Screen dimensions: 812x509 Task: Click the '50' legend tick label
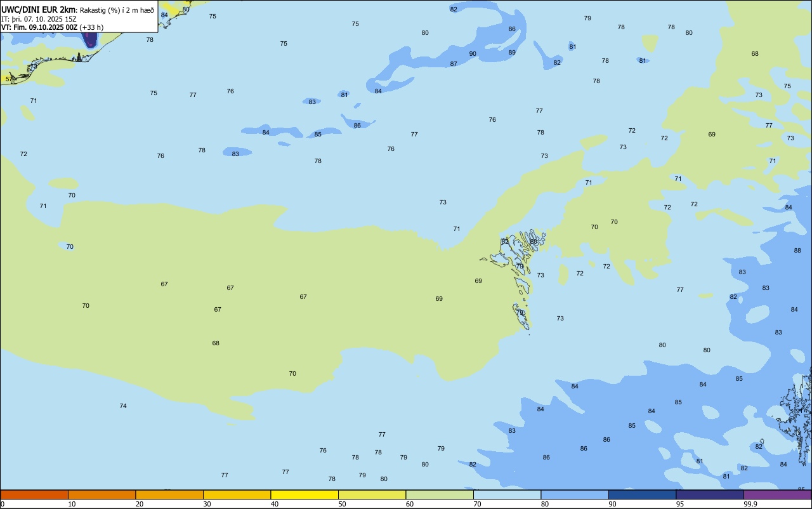click(342, 504)
